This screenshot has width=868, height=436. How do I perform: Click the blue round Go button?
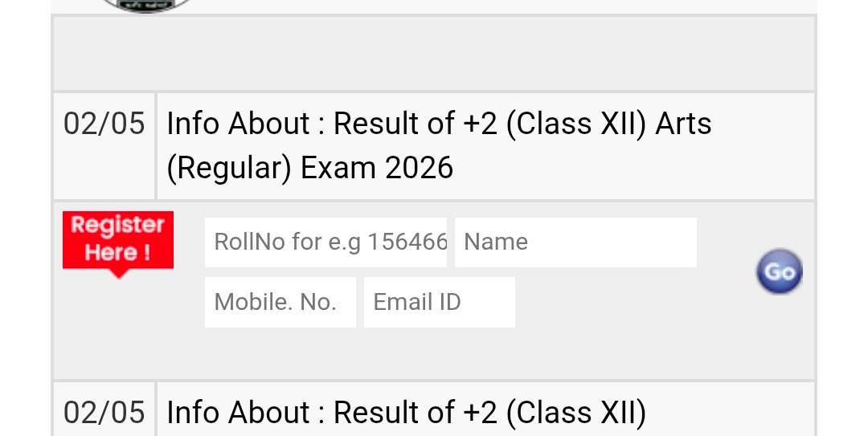tap(780, 271)
